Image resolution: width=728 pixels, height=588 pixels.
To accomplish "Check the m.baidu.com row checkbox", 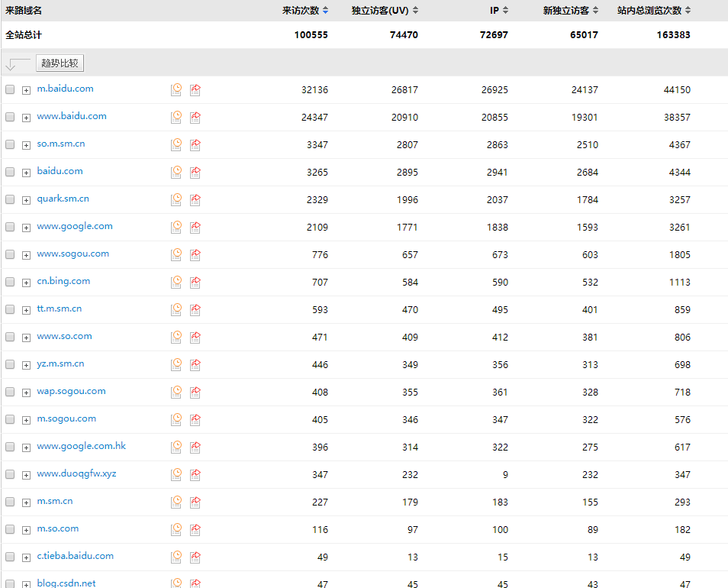I will tap(10, 89).
